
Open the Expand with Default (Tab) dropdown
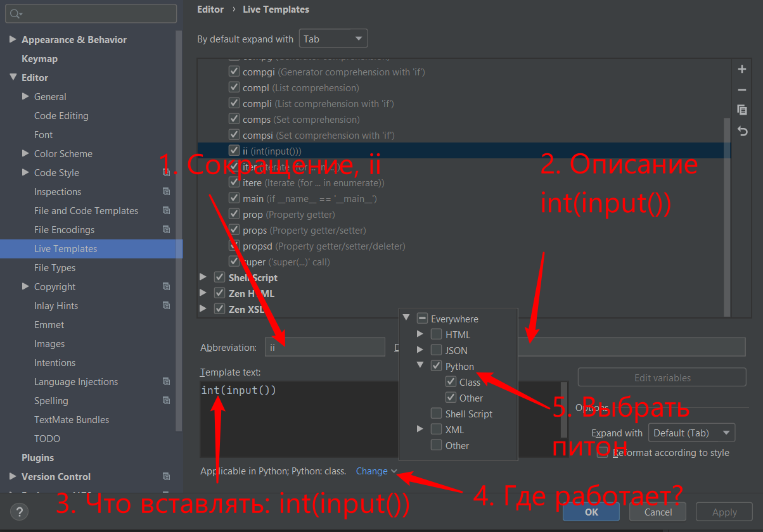pos(691,433)
